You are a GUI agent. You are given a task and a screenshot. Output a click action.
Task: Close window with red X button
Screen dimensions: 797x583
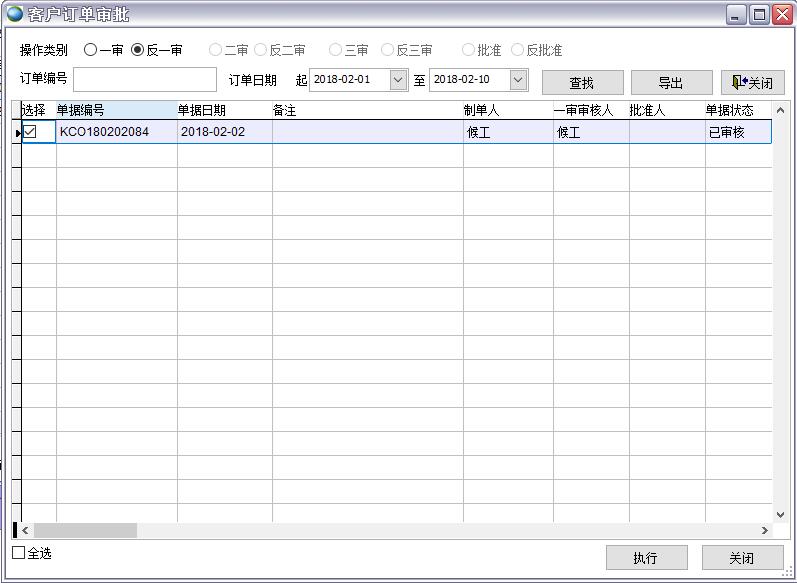(x=781, y=14)
